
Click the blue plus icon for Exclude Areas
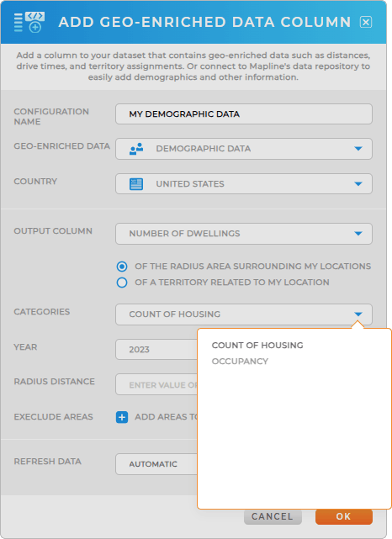coord(122,417)
